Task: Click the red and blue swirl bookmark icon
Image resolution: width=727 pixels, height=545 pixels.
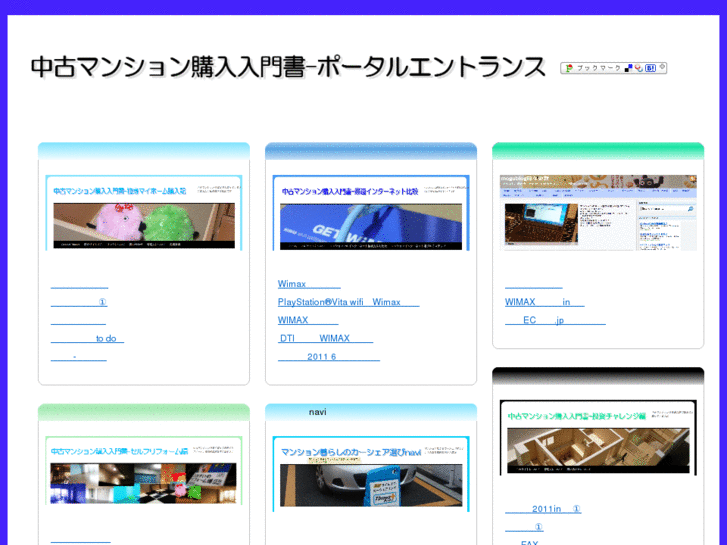Action: [639, 68]
